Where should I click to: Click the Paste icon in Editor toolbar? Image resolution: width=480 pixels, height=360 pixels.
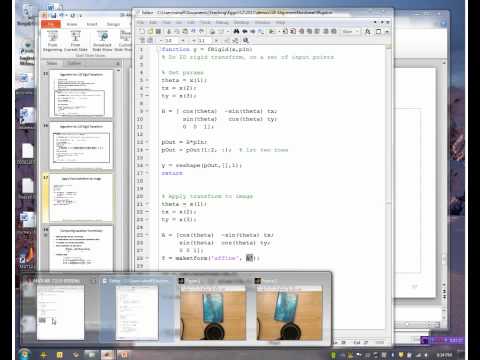185,31
